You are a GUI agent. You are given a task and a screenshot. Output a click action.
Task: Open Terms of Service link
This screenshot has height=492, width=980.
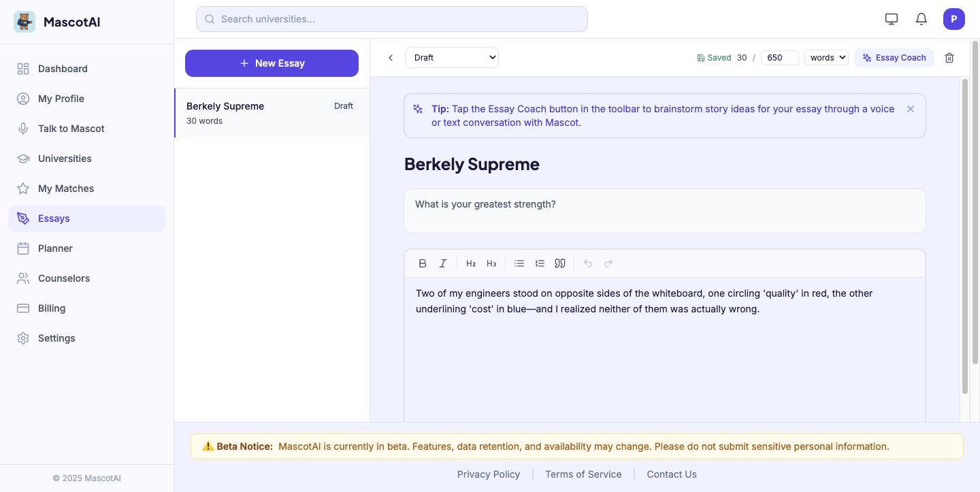583,474
